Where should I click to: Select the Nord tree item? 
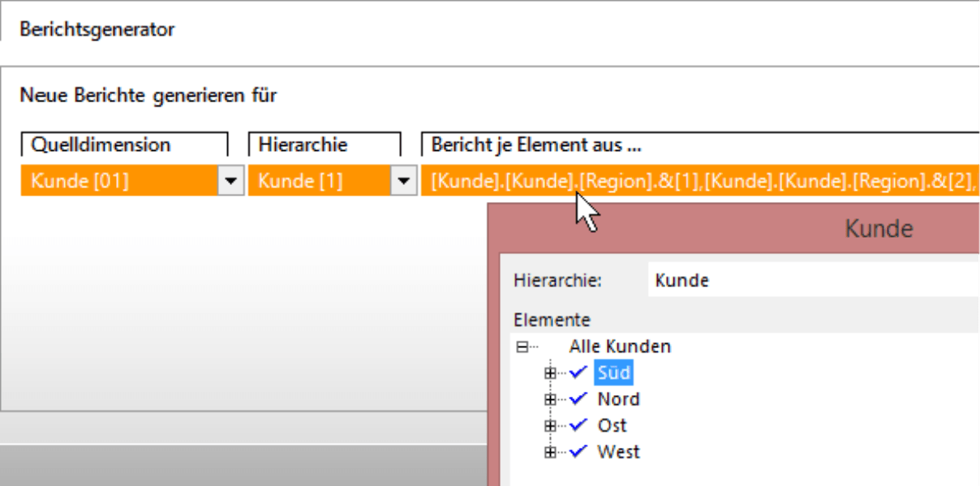tap(618, 399)
